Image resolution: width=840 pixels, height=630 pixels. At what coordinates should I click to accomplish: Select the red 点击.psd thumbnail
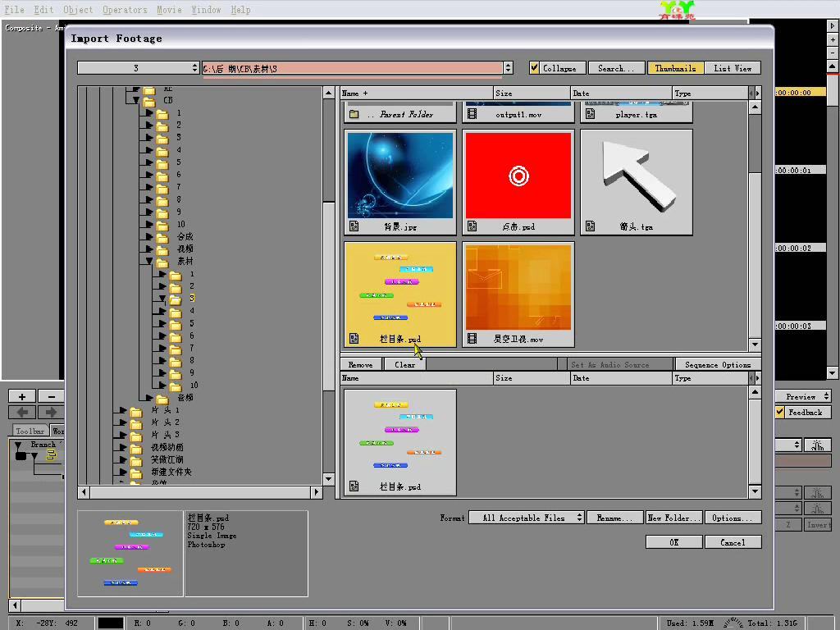coord(518,181)
